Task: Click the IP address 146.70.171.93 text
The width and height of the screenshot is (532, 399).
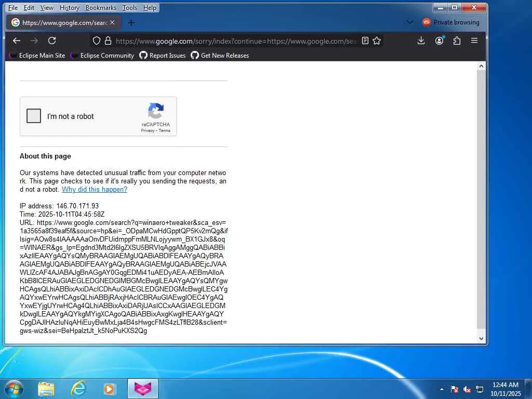Action: pyautogui.click(x=59, y=206)
